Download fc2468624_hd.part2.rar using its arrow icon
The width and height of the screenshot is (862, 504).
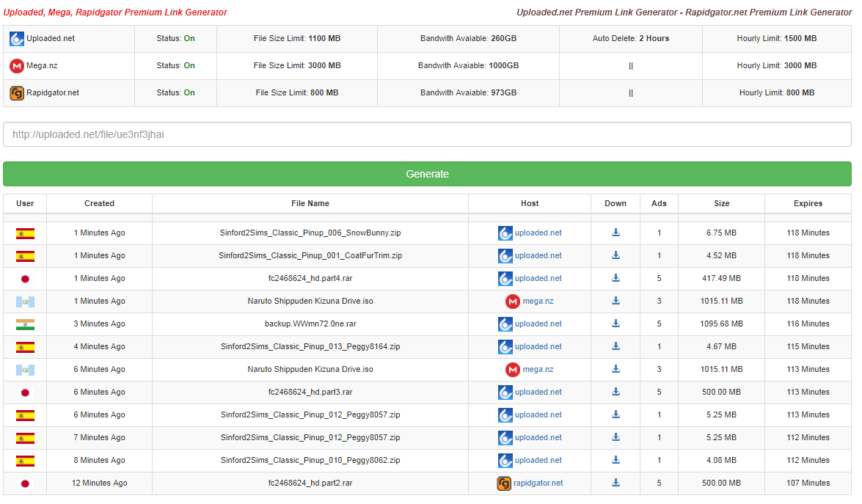(616, 483)
